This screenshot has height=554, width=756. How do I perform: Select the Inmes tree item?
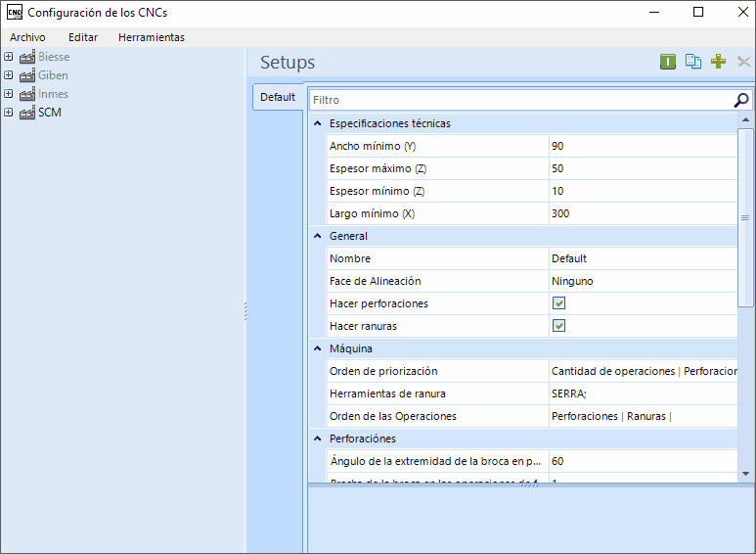click(53, 94)
